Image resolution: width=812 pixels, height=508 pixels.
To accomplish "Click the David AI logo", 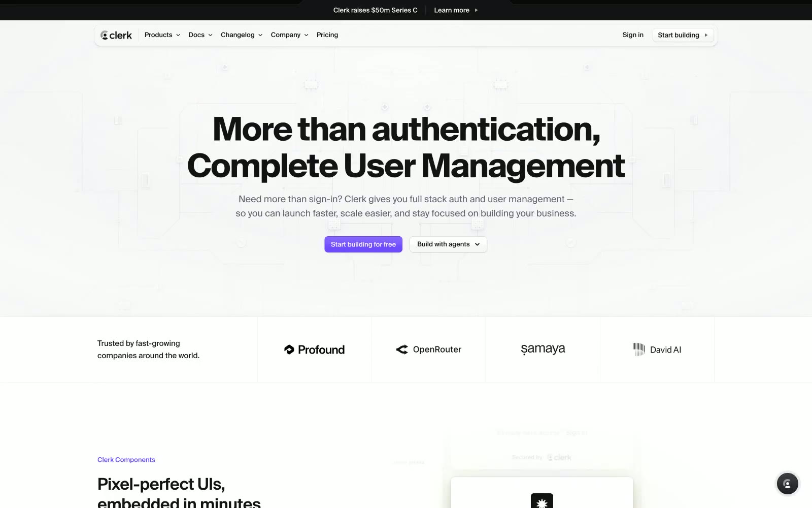I will 657,350.
